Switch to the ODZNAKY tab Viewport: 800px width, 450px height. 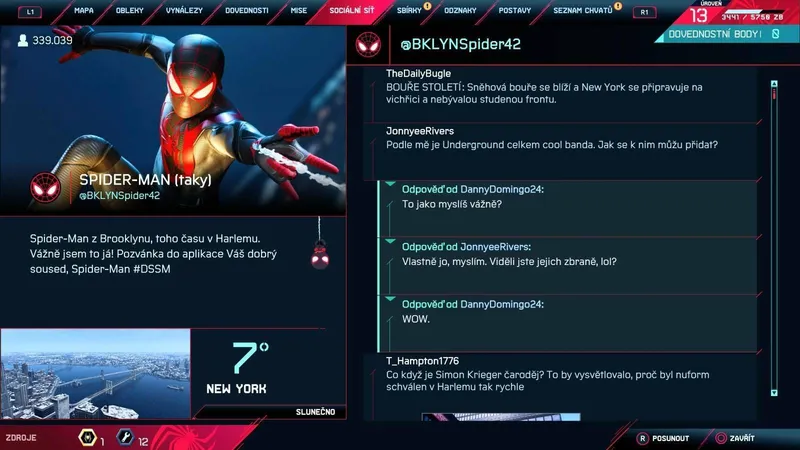[x=460, y=10]
